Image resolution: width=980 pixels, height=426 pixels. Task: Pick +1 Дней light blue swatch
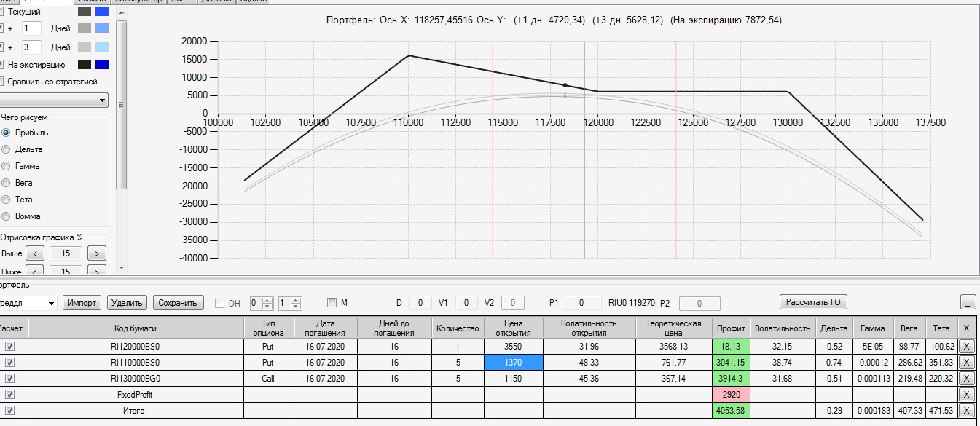pyautogui.click(x=102, y=28)
